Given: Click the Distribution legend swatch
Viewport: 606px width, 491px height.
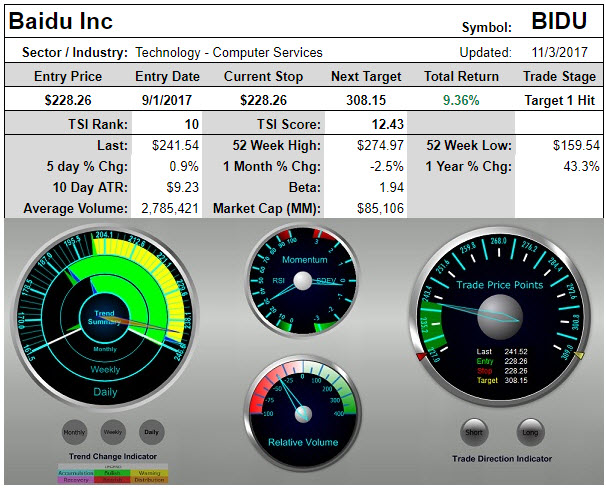Looking at the screenshot, I should [148, 478].
